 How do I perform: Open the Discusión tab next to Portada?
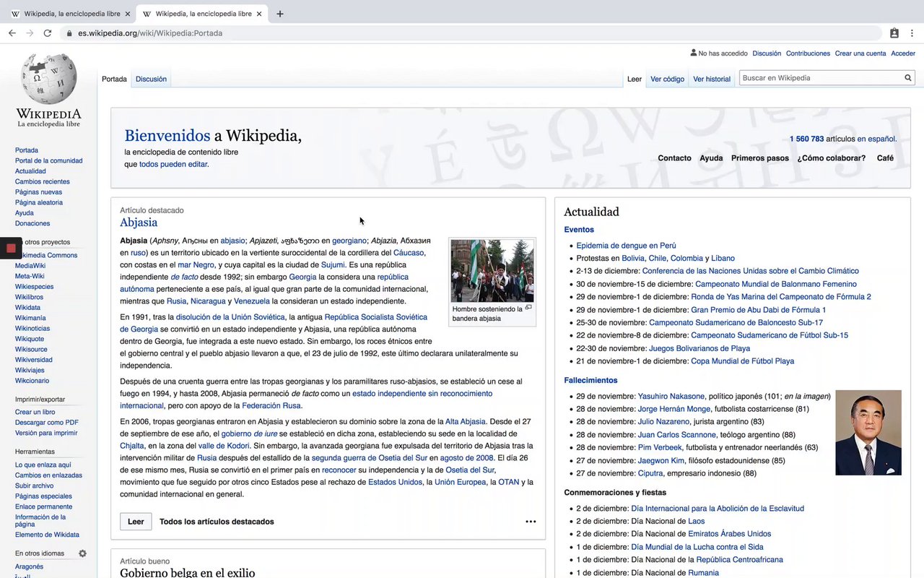pyautogui.click(x=151, y=79)
